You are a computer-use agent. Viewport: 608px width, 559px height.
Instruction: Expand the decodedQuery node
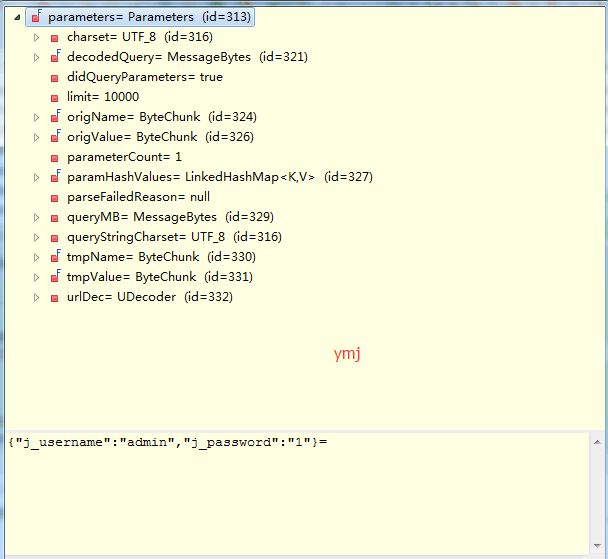click(x=36, y=57)
